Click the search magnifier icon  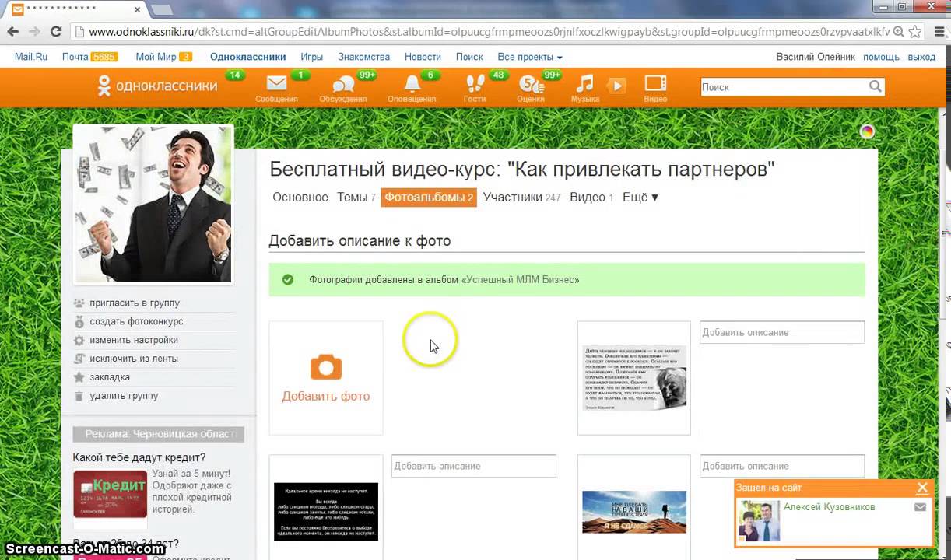[876, 87]
